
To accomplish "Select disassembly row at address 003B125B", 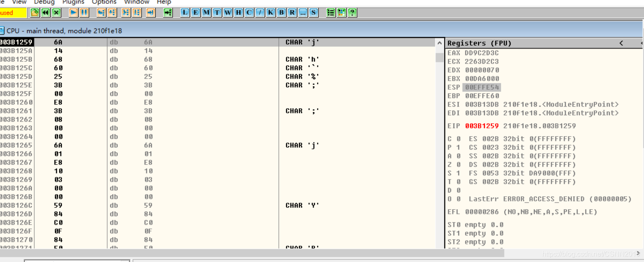I will tap(218, 59).
